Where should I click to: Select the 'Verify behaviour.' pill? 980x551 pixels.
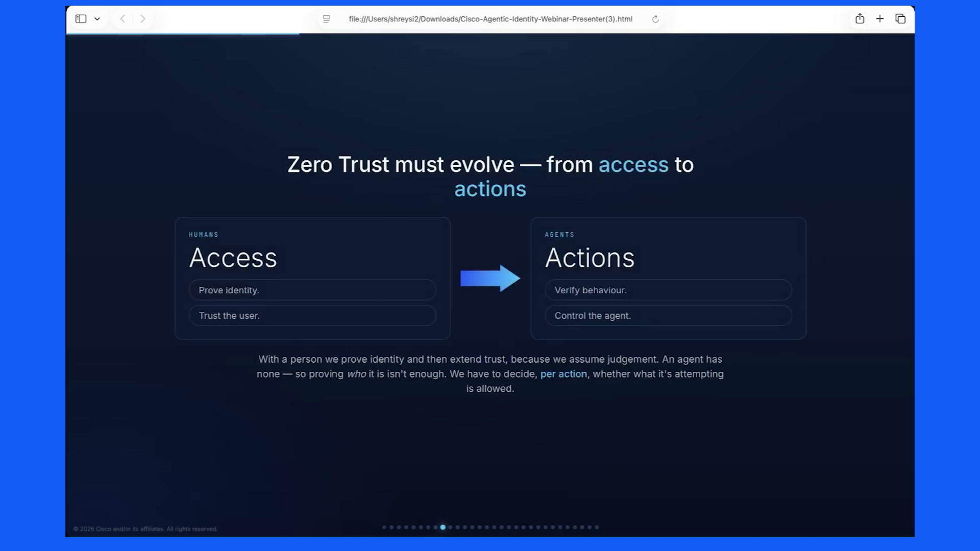pyautogui.click(x=668, y=290)
